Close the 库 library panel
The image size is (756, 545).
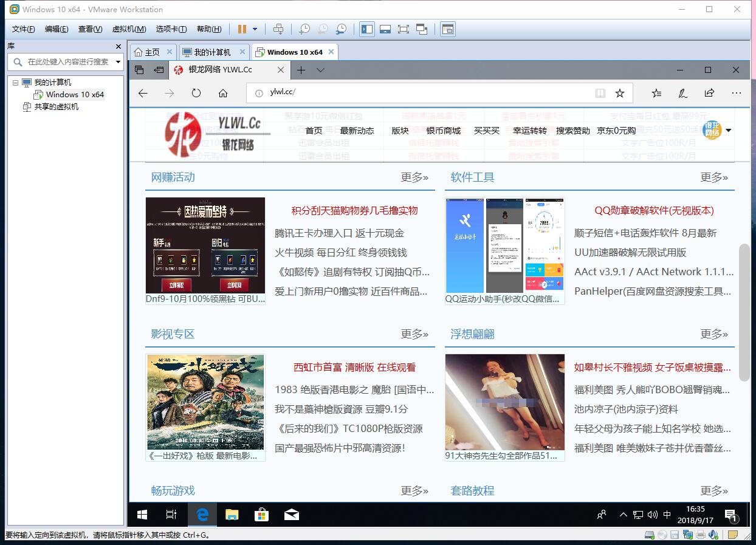pyautogui.click(x=119, y=46)
